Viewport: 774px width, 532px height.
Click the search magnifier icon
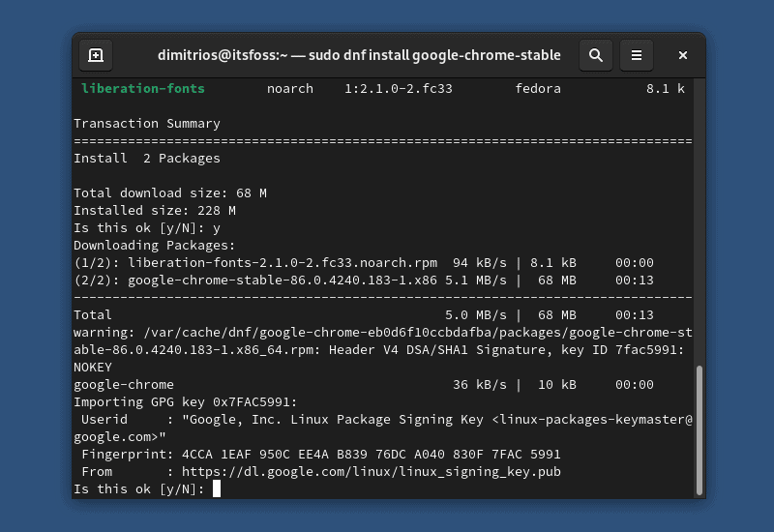coord(596,55)
